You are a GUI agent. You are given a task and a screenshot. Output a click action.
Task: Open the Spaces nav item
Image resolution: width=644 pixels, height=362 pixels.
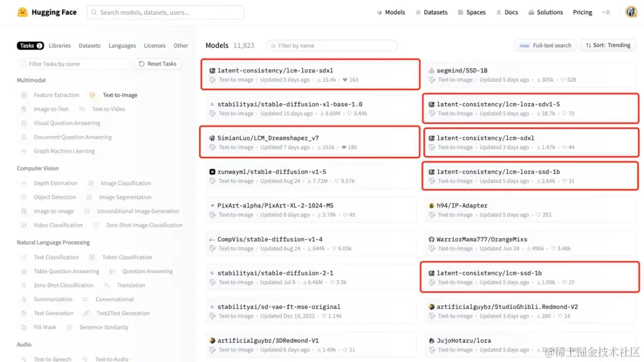click(472, 13)
